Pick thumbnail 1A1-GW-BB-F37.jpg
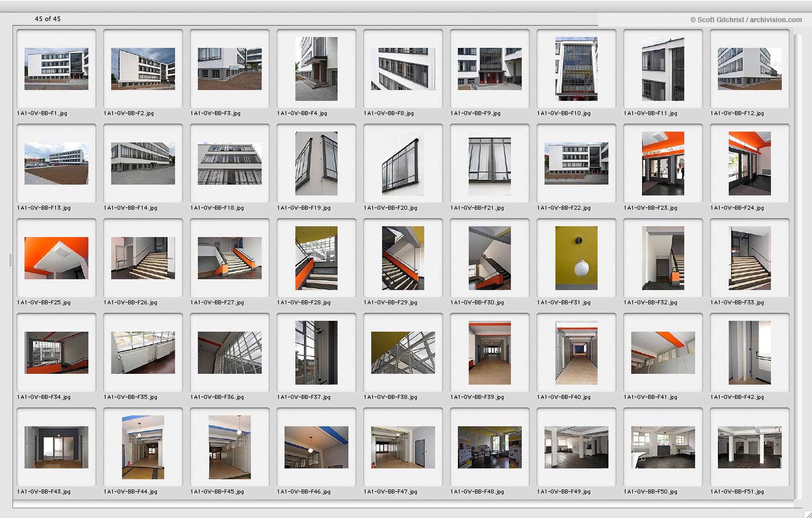This screenshot has height=518, width=812. pos(316,353)
